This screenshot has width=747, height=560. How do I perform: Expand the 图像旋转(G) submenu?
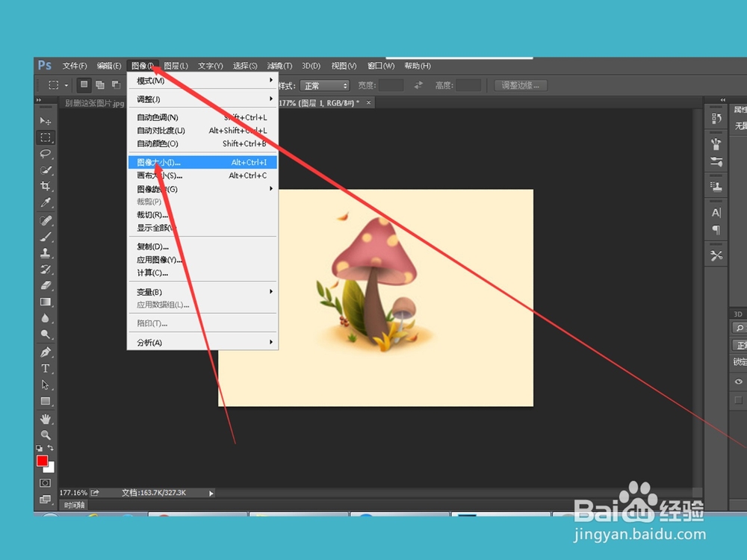coord(203,189)
